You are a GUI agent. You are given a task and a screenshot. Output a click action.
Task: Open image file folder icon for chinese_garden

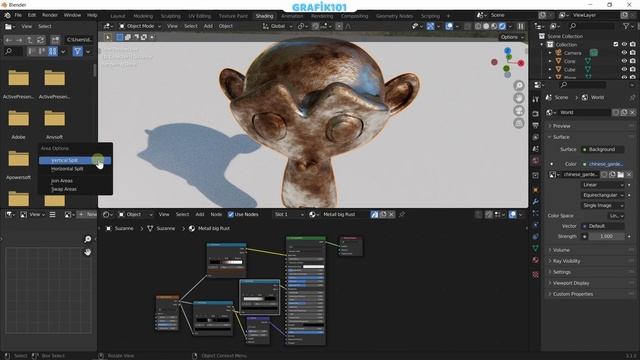[x=620, y=175]
